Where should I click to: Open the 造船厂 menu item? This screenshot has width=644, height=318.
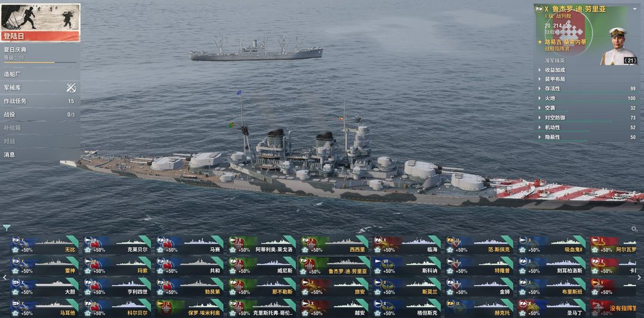pos(41,75)
